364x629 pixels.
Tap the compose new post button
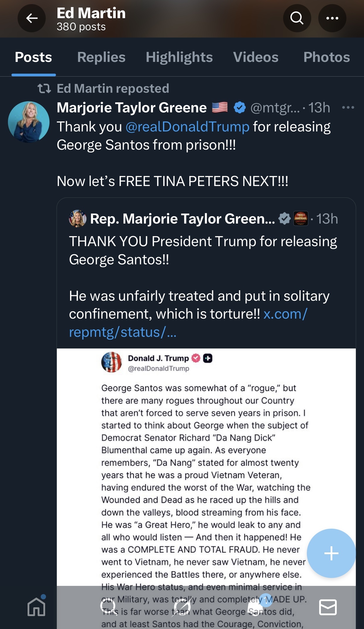click(x=331, y=553)
